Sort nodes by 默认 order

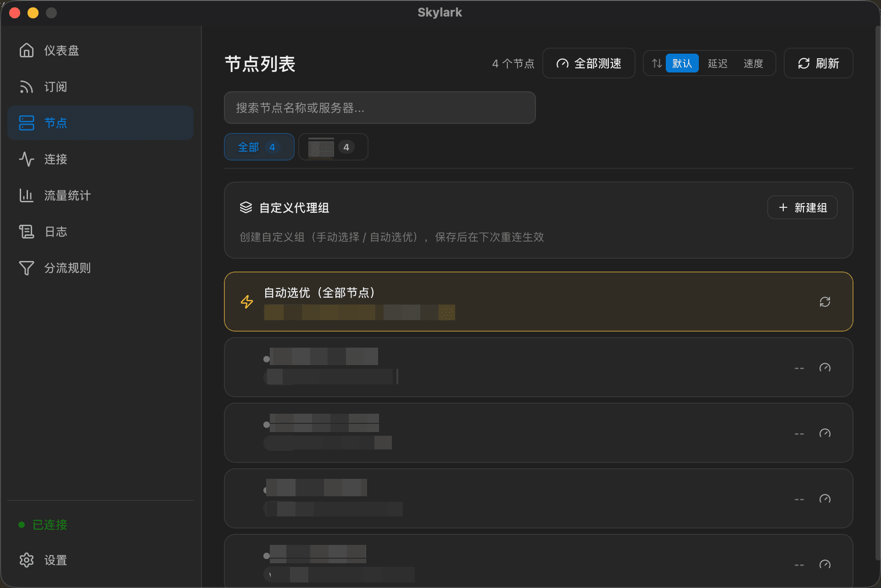[682, 63]
